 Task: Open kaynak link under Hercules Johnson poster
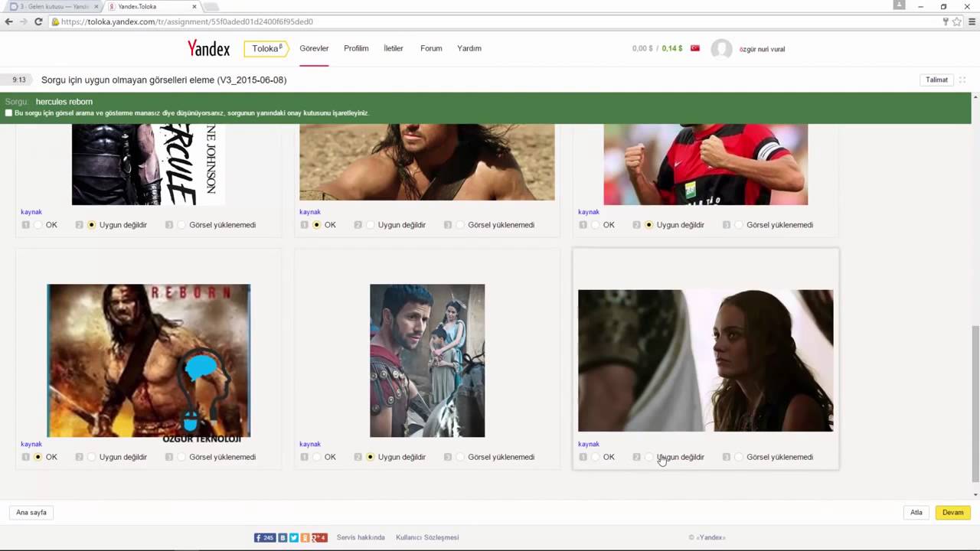click(x=31, y=212)
